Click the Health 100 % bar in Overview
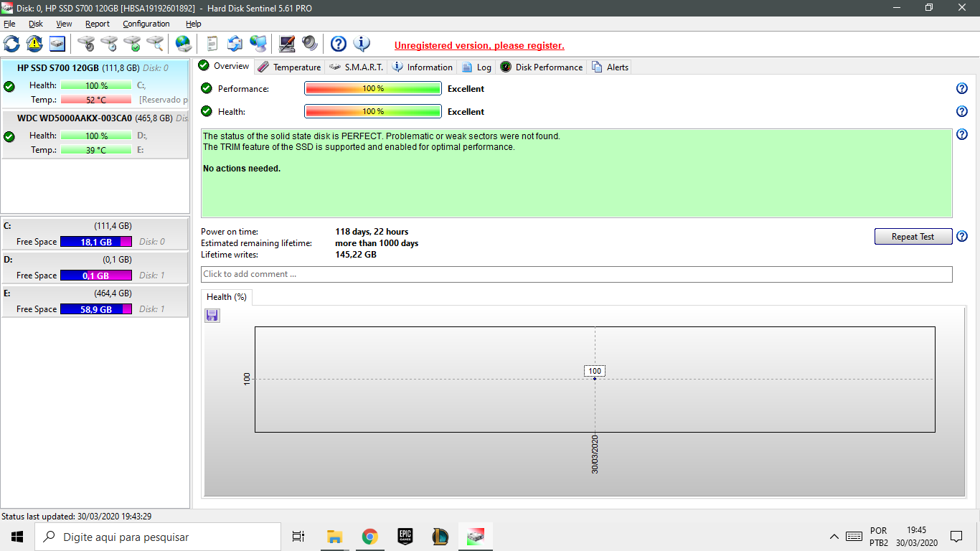This screenshot has width=980, height=551. 373,111
